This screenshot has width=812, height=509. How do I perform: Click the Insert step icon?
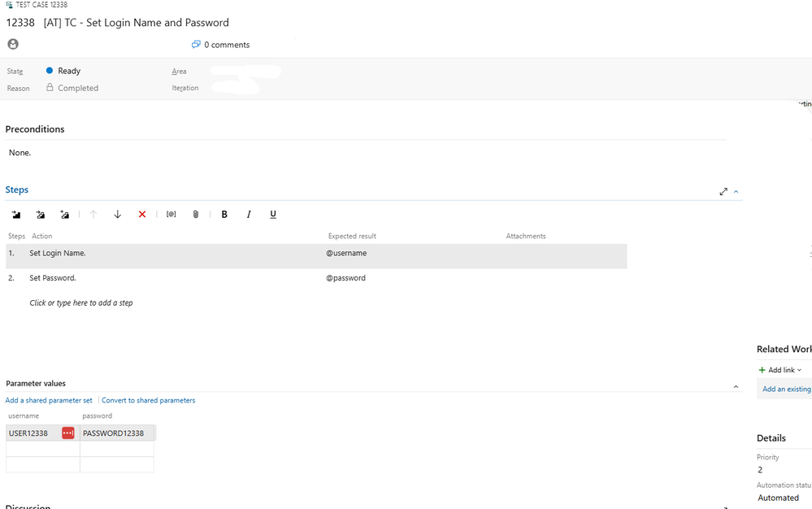pyautogui.click(x=16, y=215)
